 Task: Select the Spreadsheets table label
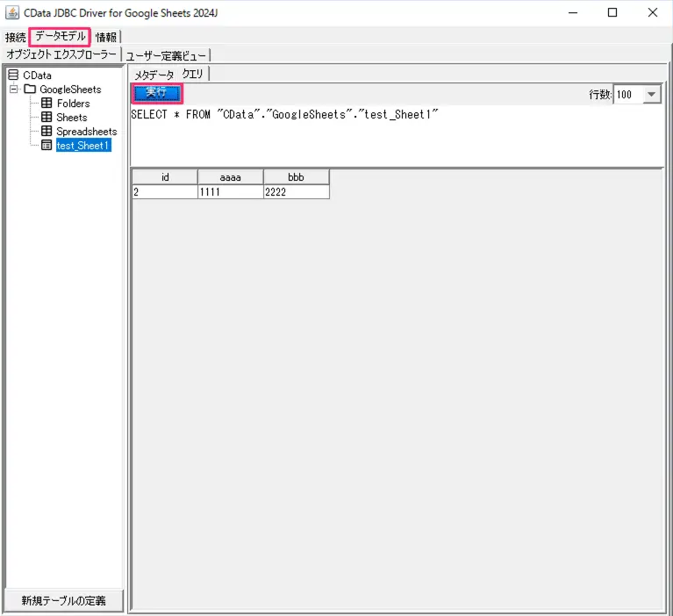coord(87,132)
